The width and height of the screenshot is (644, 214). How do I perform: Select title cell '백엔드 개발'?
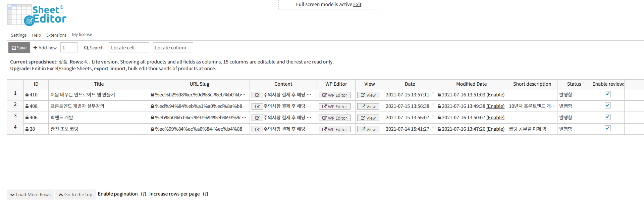pos(99,118)
